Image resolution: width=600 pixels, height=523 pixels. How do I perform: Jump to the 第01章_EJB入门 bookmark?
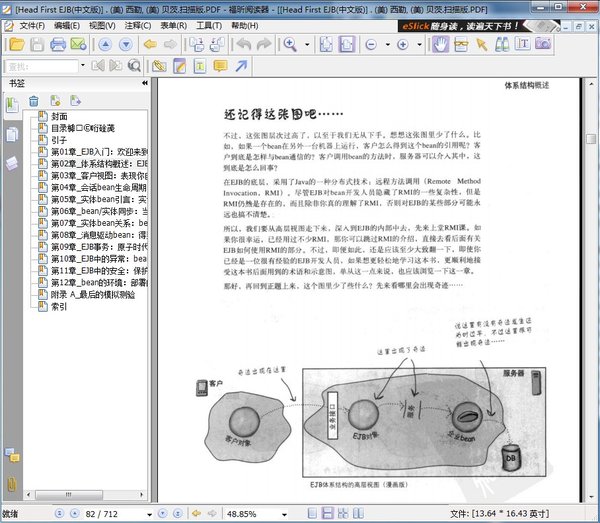pos(99,152)
